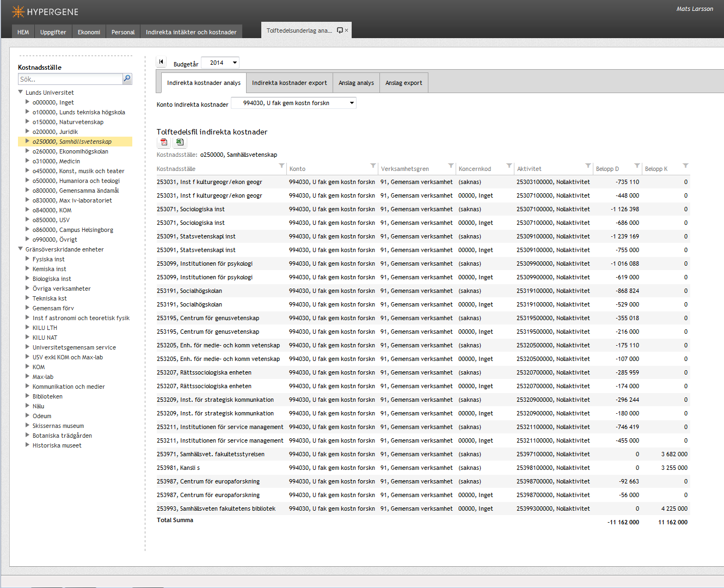Switch to Anslag analys tab
The image size is (724, 588).
(356, 83)
